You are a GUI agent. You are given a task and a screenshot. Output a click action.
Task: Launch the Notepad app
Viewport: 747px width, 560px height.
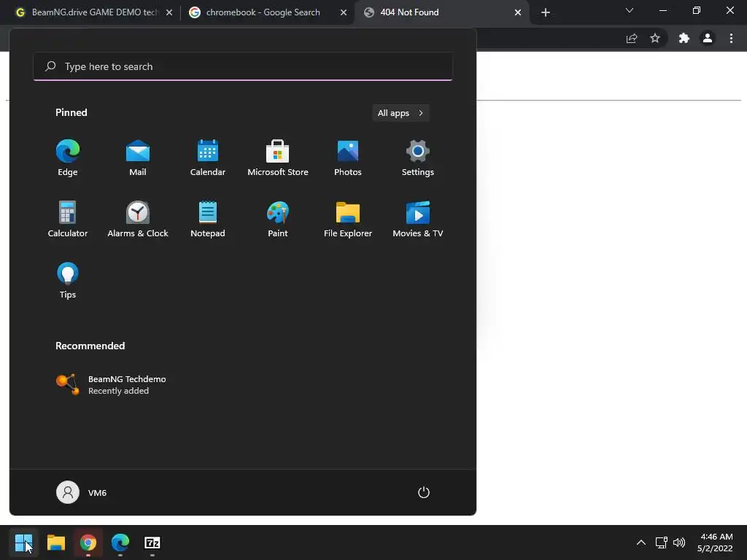point(208,219)
